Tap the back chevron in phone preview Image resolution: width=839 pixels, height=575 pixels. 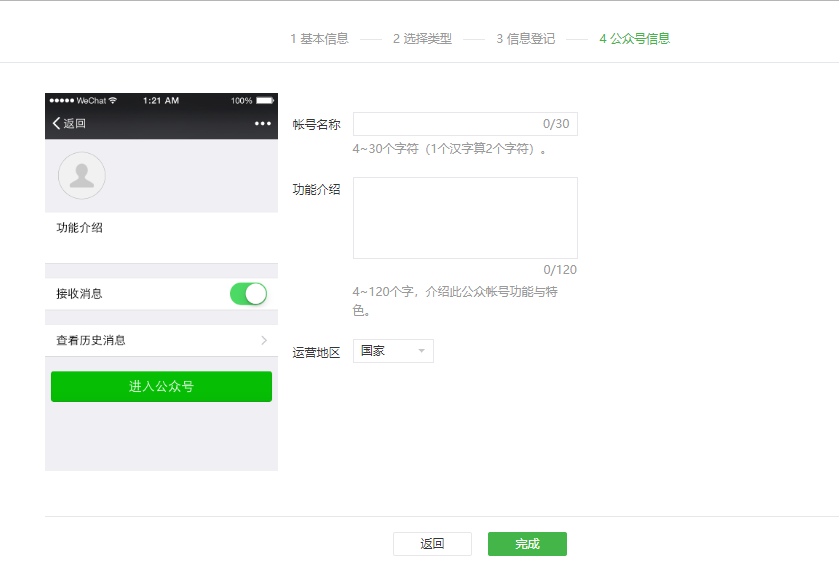[x=56, y=124]
